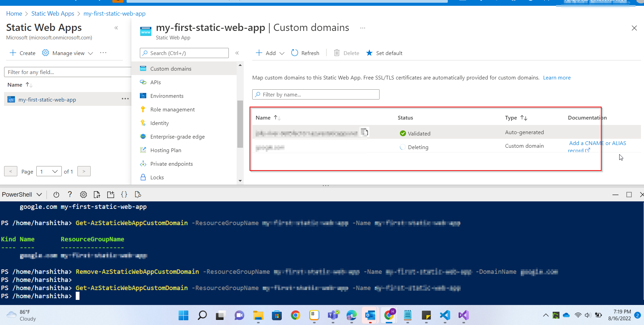Open Windows Start menu

(x=183, y=315)
